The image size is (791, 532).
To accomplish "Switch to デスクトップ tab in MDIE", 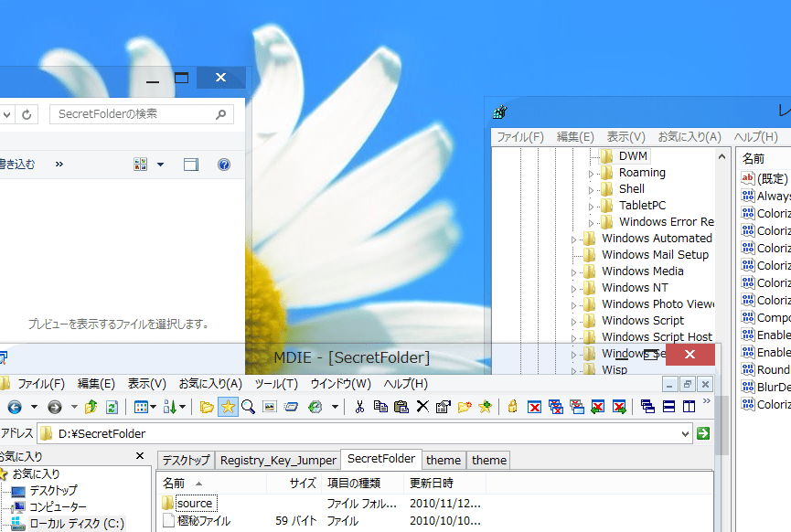I will [186, 461].
